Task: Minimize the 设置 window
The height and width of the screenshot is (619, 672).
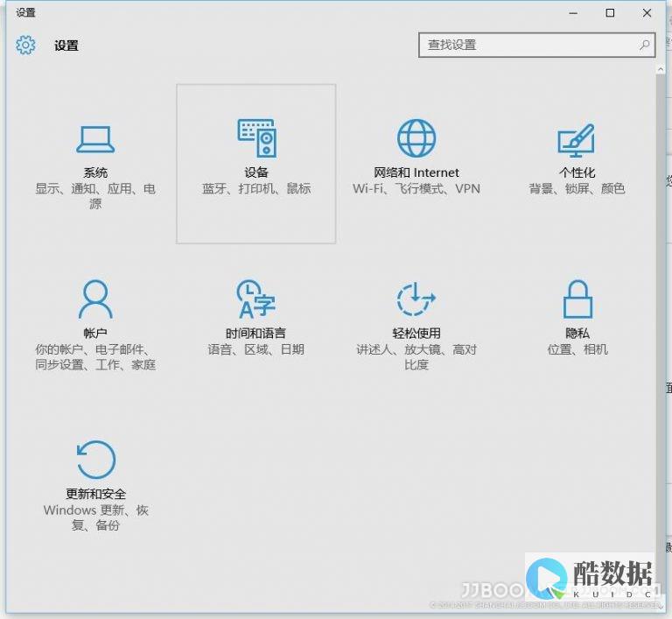Action: coord(573,13)
